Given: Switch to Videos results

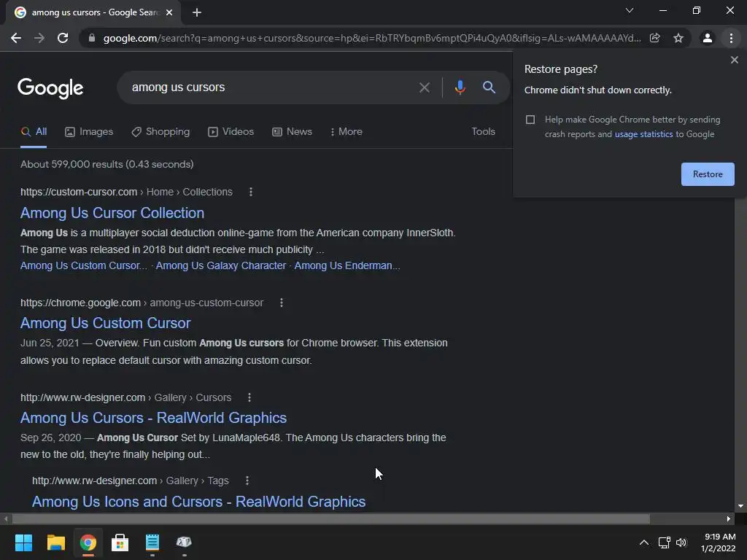Looking at the screenshot, I should (231, 132).
